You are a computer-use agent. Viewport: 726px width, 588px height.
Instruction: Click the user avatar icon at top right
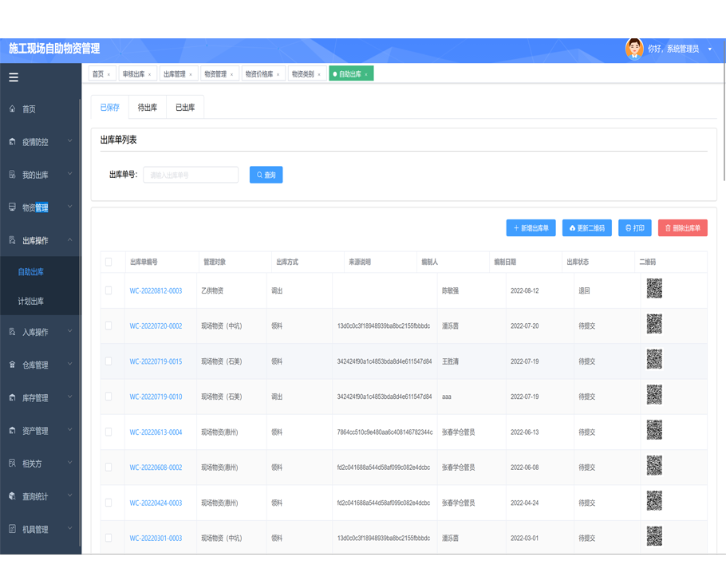tap(634, 49)
